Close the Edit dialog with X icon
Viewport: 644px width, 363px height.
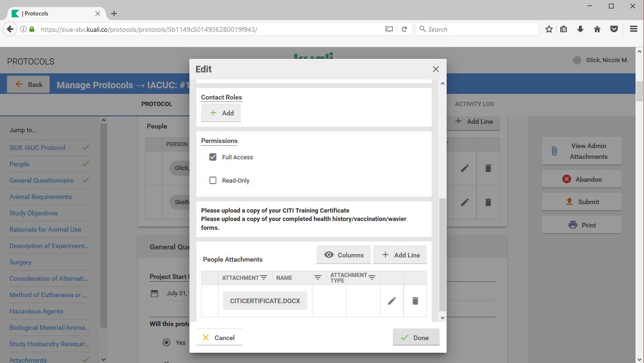pos(435,69)
